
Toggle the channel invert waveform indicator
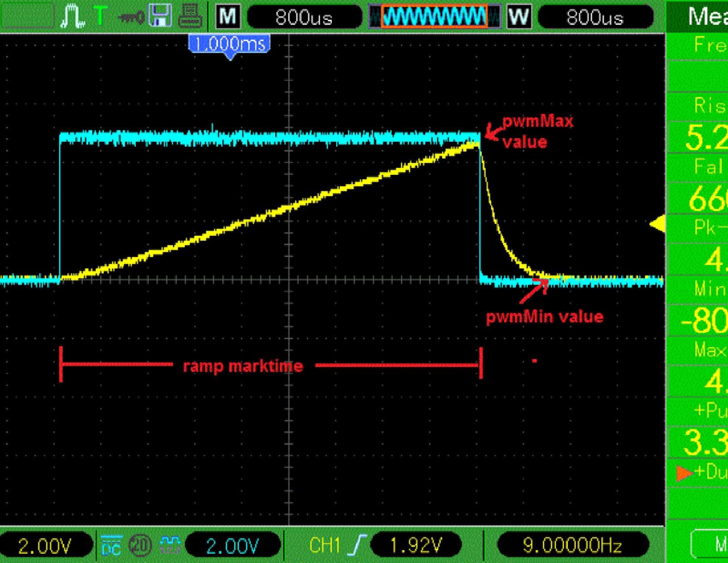point(169,546)
